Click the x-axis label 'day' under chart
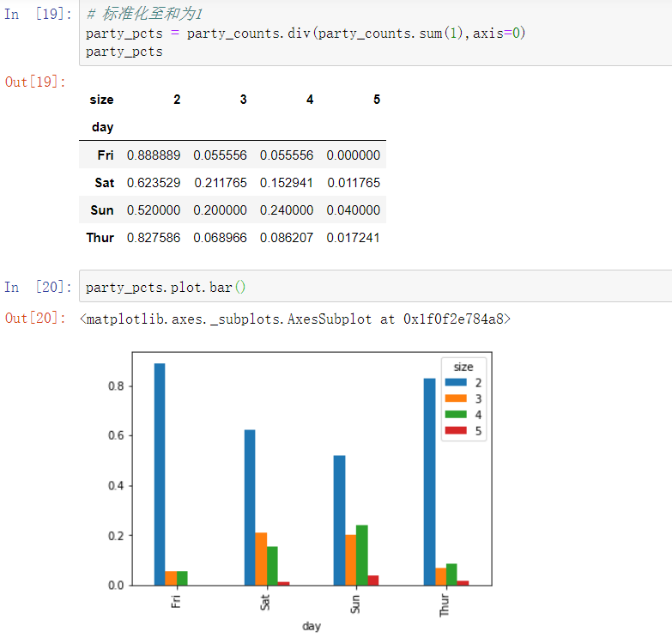 312,626
